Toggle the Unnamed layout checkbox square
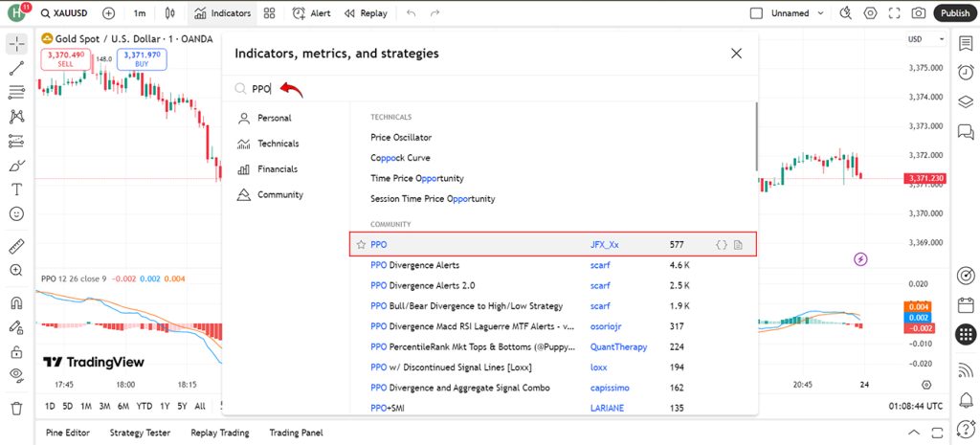 pos(756,13)
